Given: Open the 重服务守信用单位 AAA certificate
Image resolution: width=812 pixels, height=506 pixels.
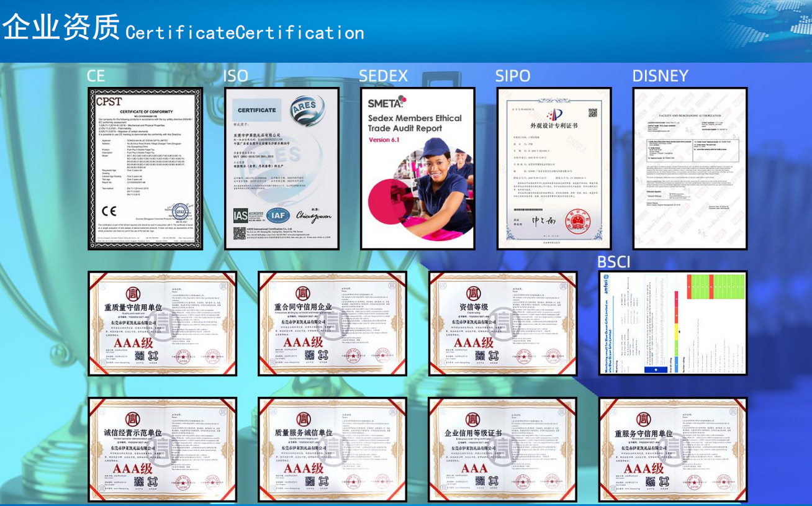Looking at the screenshot, I should tap(672, 450).
